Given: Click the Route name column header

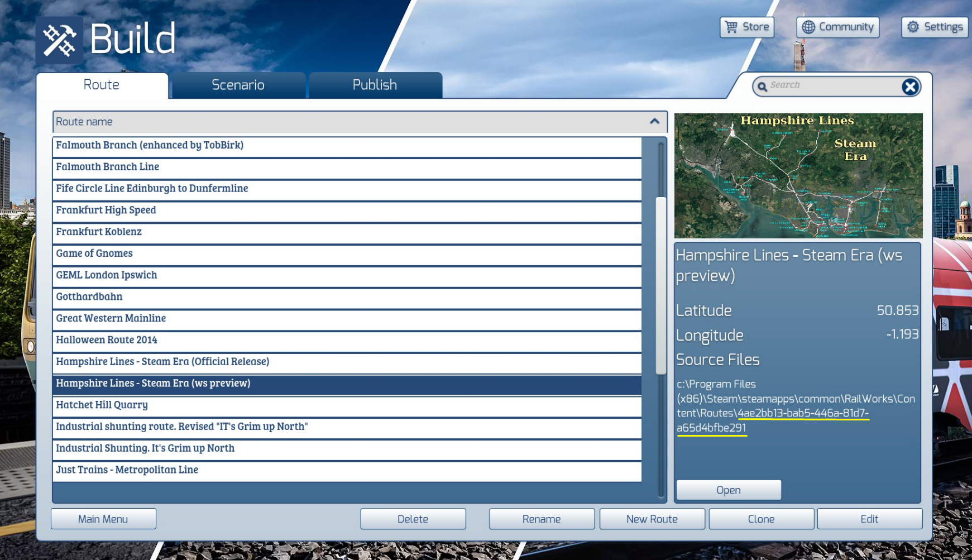Looking at the screenshot, I should [x=360, y=122].
